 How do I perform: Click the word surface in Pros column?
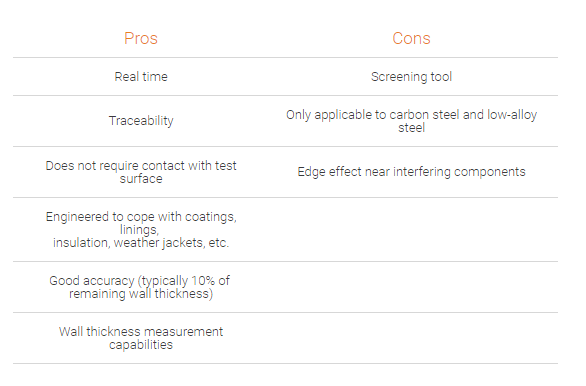141,179
